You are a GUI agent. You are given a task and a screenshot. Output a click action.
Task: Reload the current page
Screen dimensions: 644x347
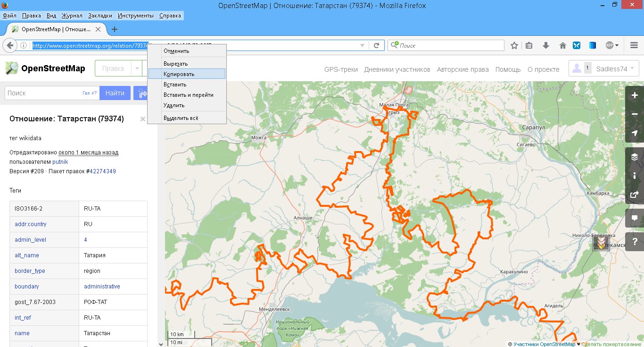pos(376,45)
